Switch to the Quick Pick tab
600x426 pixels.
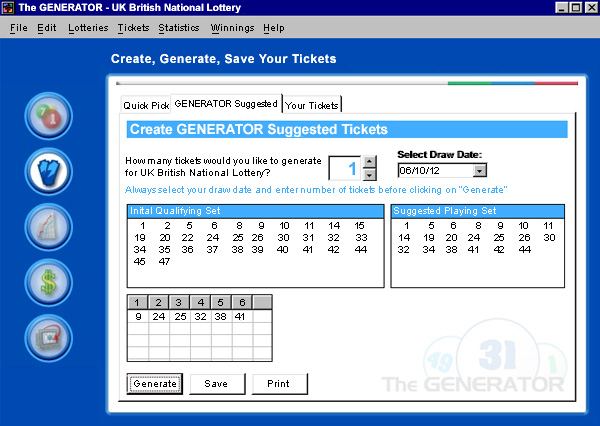[x=146, y=105]
